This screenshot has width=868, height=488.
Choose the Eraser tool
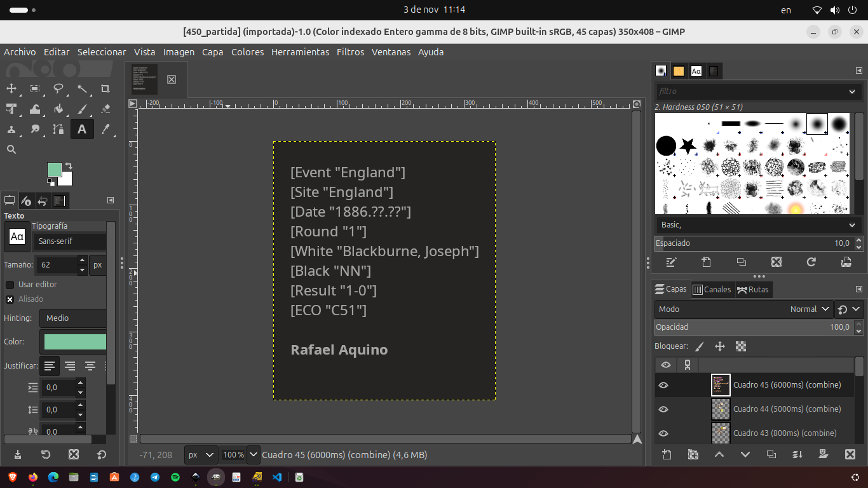click(105, 109)
